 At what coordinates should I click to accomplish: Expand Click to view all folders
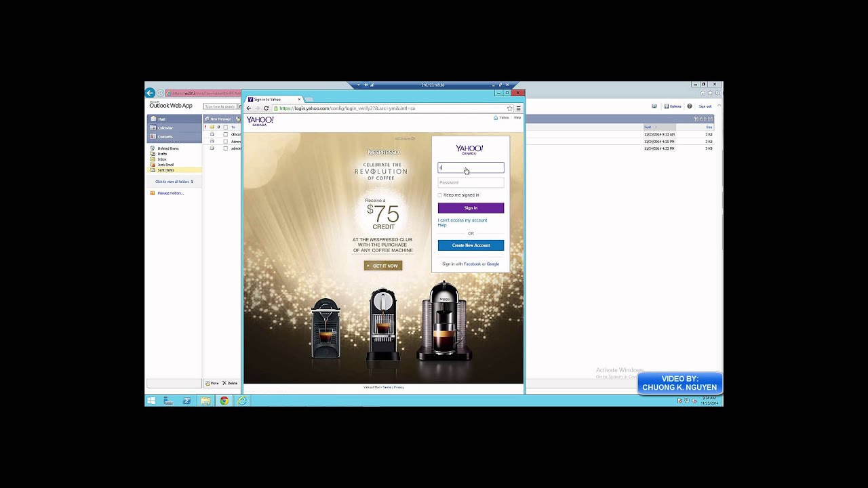(x=174, y=182)
